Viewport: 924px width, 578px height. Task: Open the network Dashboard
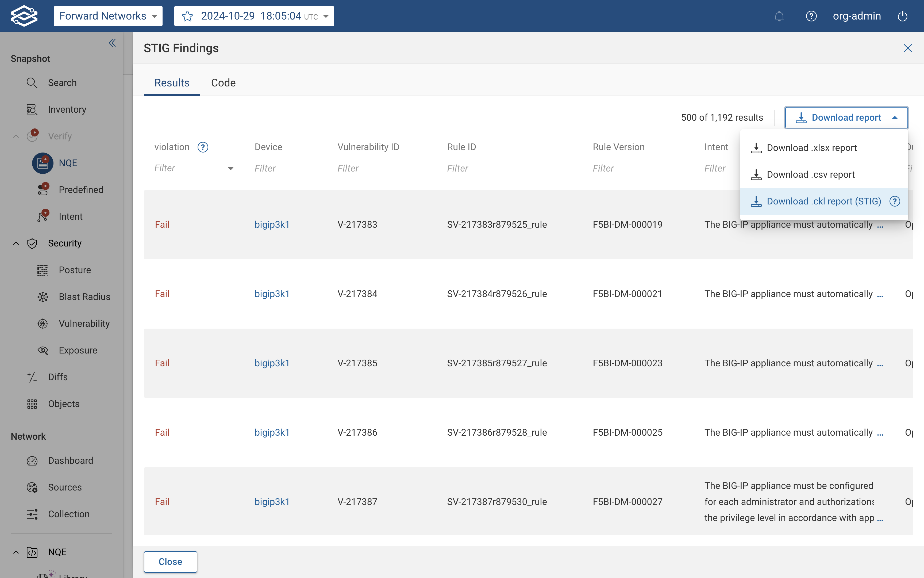71,460
